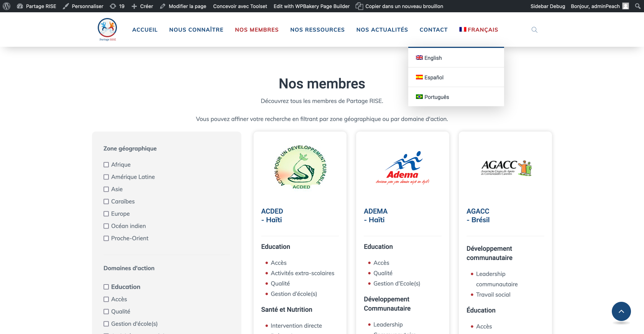The width and height of the screenshot is (644, 334).
Task: Click Activités extra-scolaires in ACDED card
Action: pyautogui.click(x=302, y=273)
